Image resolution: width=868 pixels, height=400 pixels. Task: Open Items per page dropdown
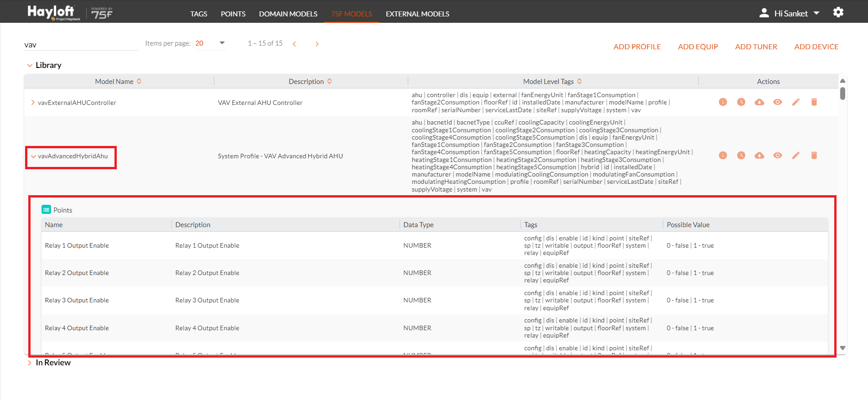click(211, 43)
